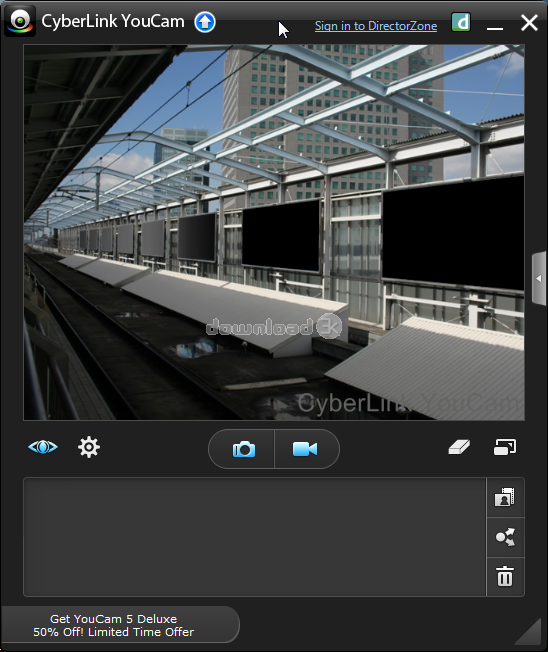The image size is (548, 652).
Task: Click the YouCam logo in title bar
Action: [20, 21]
